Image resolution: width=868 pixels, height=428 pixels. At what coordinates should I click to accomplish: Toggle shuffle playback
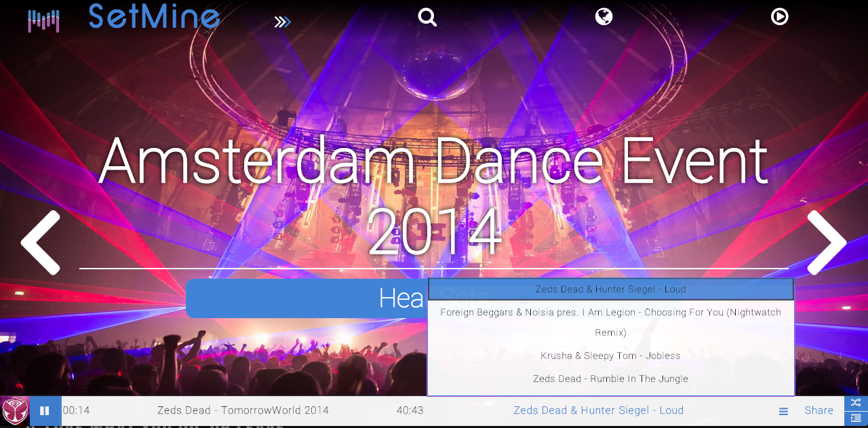[x=856, y=403]
